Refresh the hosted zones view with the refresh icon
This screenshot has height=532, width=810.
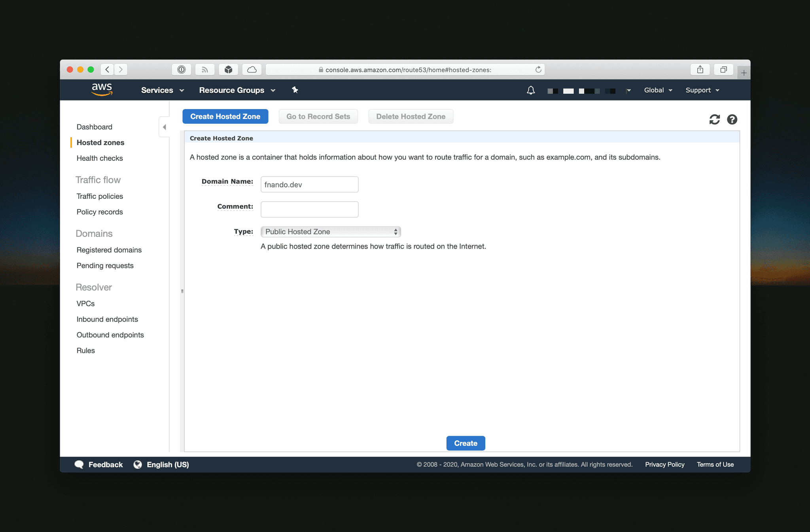(x=714, y=119)
